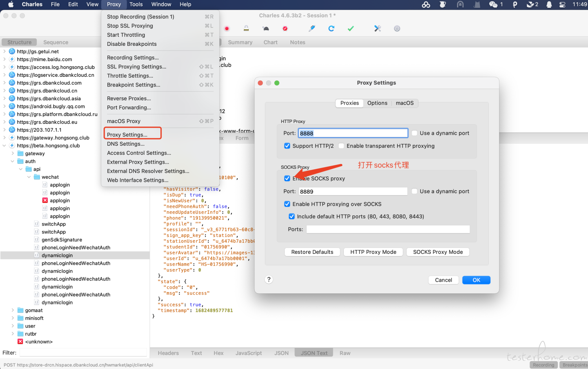Click the wechat folder icon
588x369 pixels.
click(37, 177)
